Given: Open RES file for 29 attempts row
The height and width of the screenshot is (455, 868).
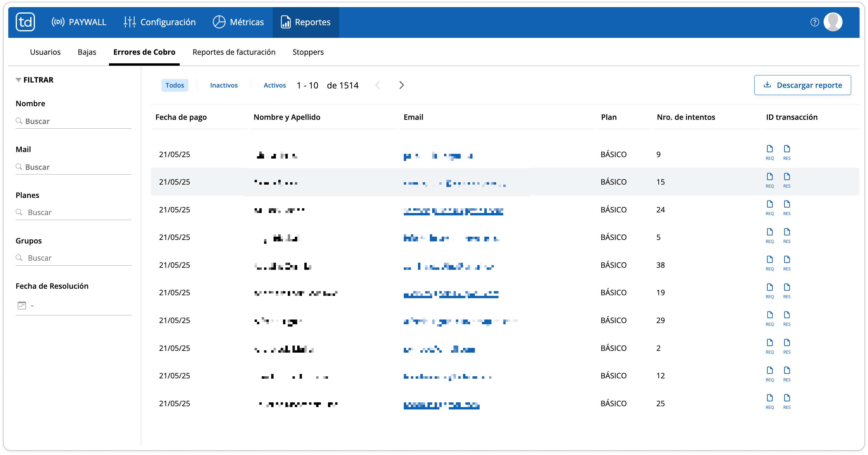Looking at the screenshot, I should click(x=787, y=319).
